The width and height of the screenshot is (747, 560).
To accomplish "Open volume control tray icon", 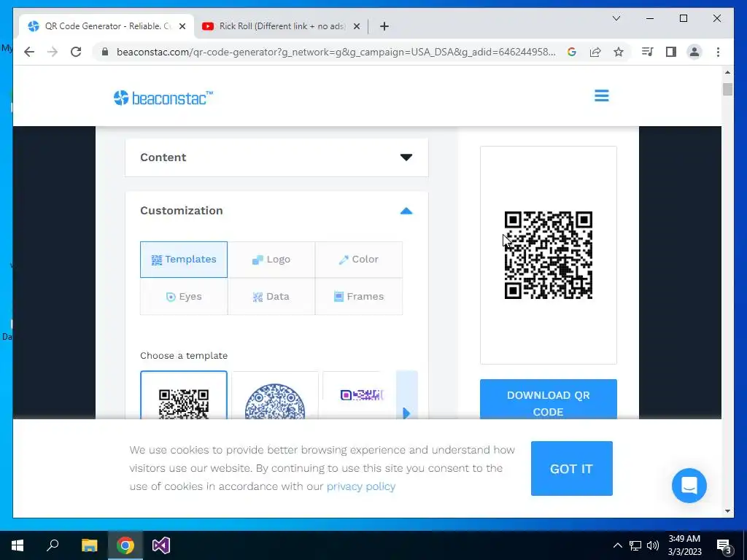I will (653, 545).
